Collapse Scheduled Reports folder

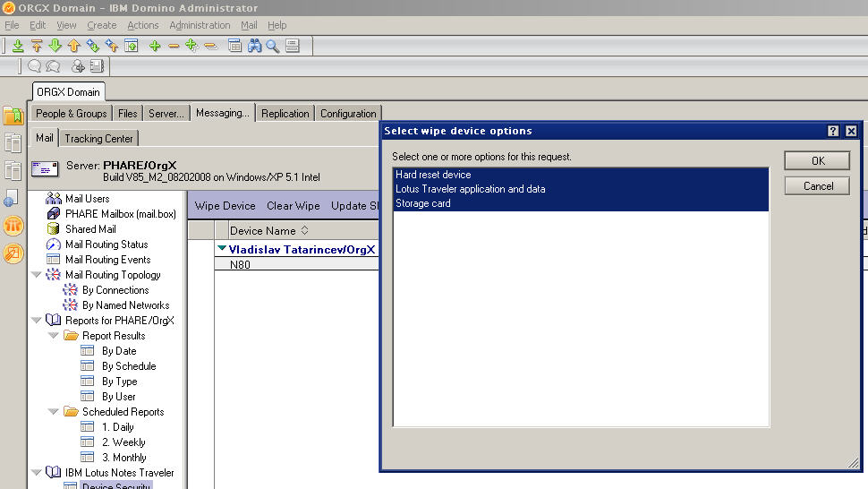[53, 411]
